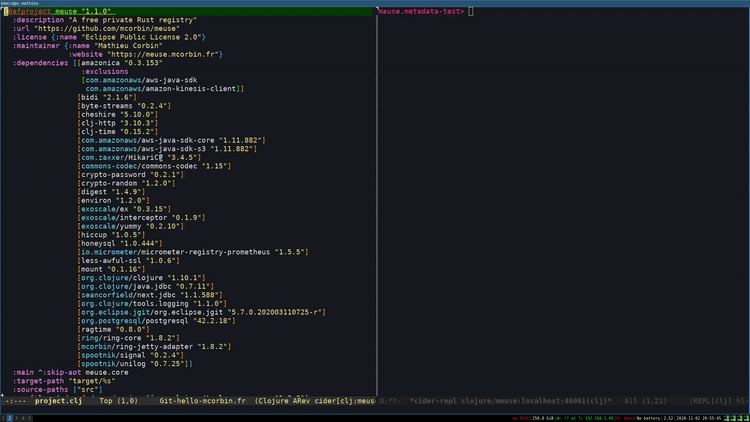Switch to workspace 2 in the bottom bar
This screenshot has height=422, width=750.
point(9,418)
